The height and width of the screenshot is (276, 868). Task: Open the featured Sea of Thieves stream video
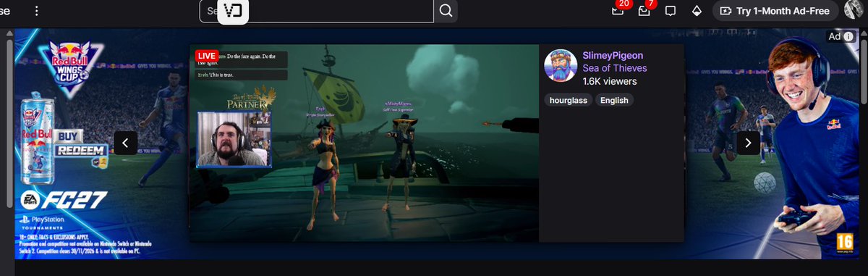[x=364, y=143]
